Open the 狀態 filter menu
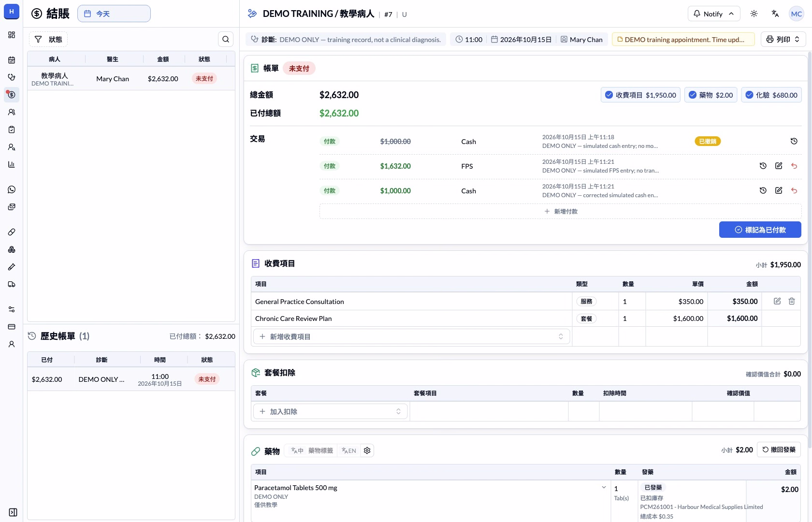 tap(48, 39)
